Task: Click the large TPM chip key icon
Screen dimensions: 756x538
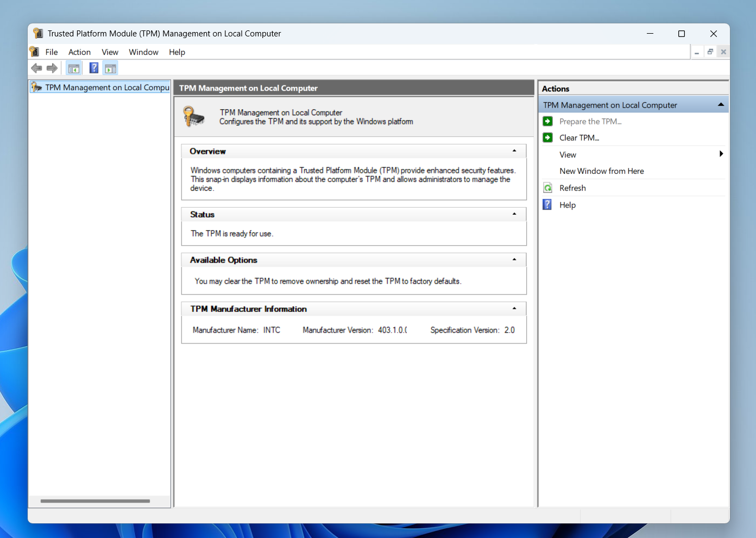Action: (x=193, y=116)
